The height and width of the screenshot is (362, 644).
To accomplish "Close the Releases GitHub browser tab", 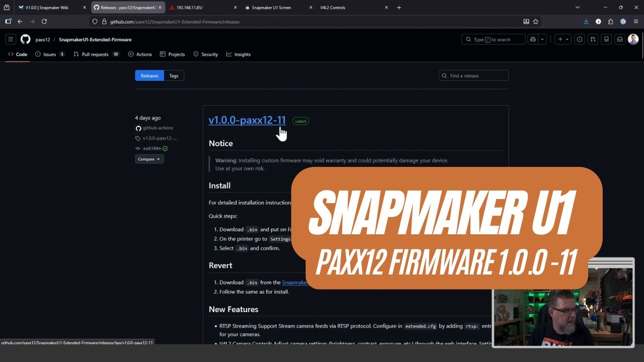I will point(159,8).
